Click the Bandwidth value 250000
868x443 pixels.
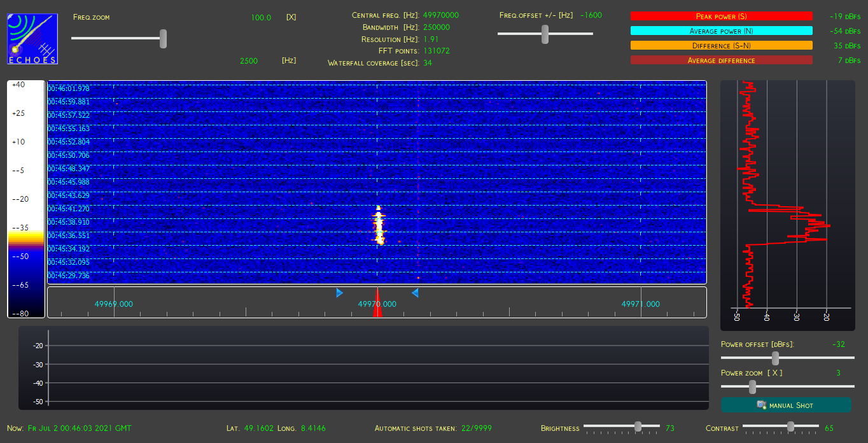pos(437,27)
